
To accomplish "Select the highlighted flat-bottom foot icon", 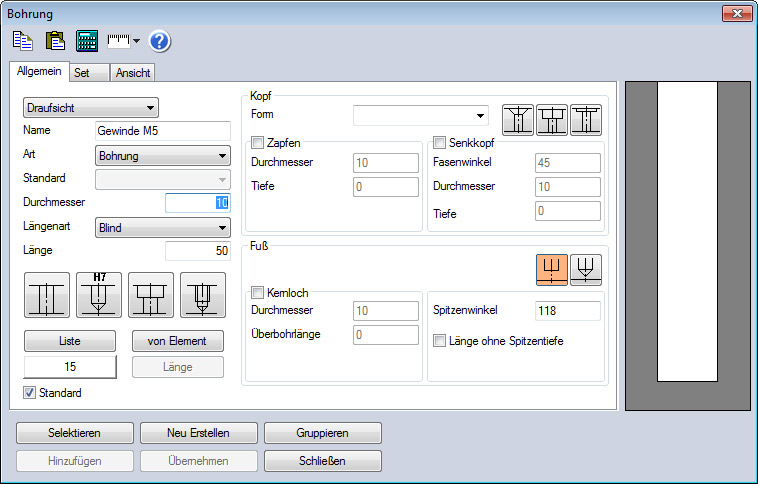I will 551,269.
